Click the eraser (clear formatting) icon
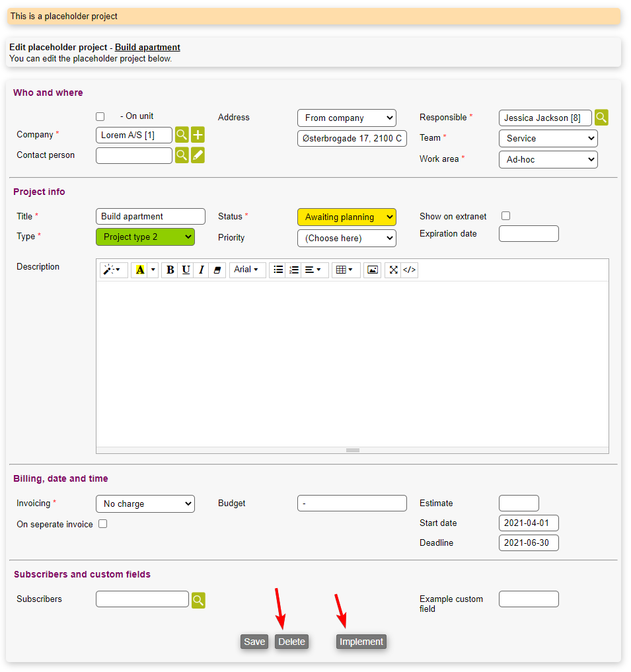The height and width of the screenshot is (672, 631). (217, 270)
